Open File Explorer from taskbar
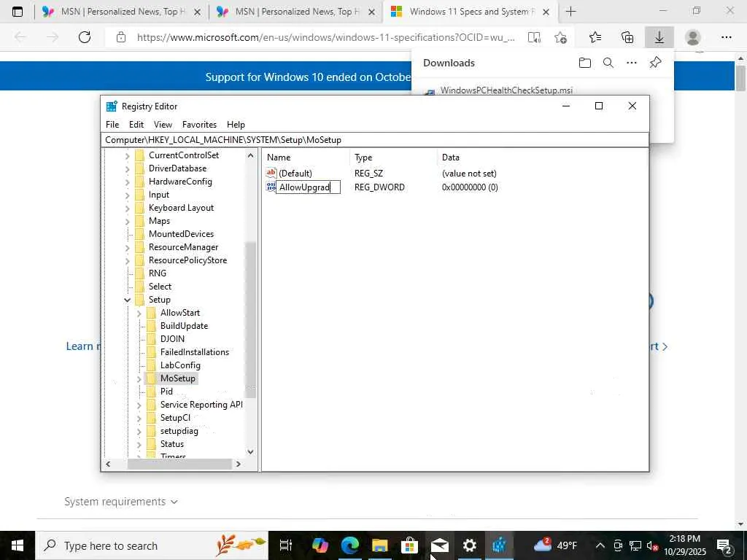The width and height of the screenshot is (747, 560). 379,545
